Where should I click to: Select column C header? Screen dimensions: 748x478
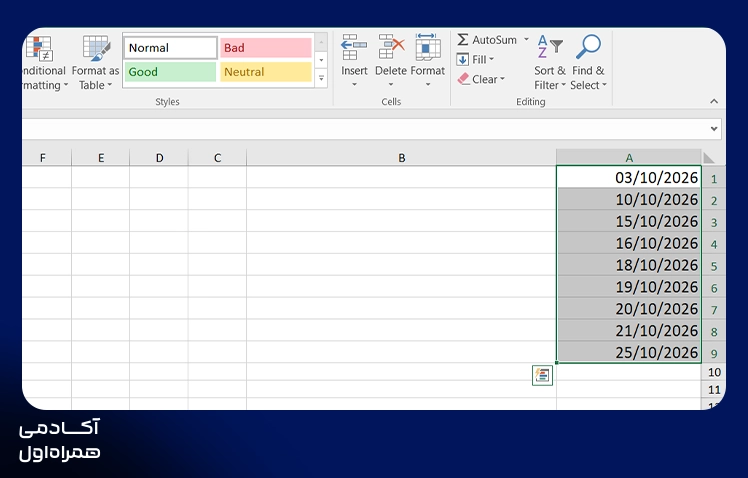pos(218,158)
